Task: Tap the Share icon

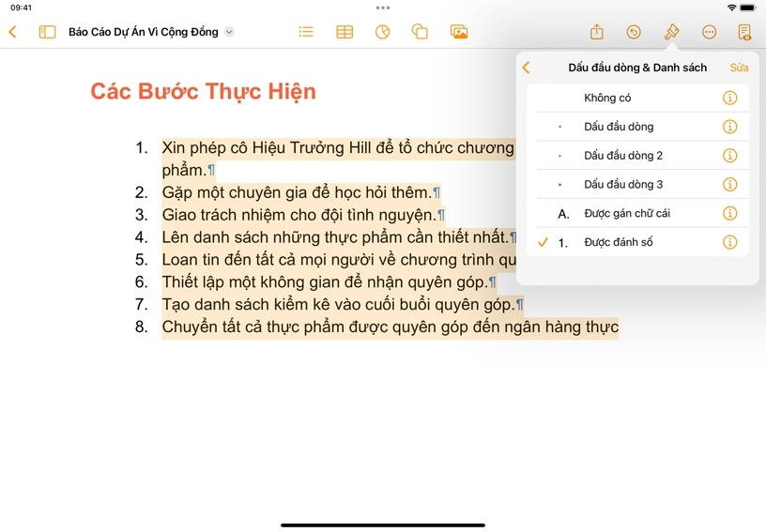Action: coord(596,32)
